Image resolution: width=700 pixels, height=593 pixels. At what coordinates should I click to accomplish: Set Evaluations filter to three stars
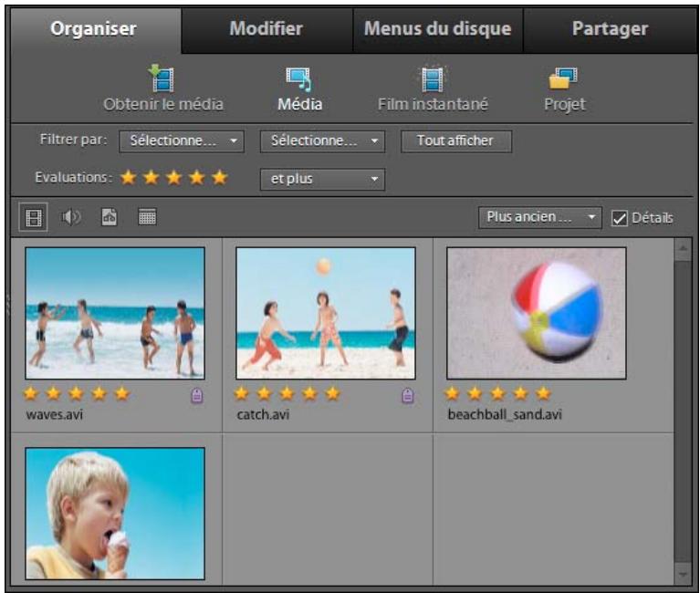(174, 178)
